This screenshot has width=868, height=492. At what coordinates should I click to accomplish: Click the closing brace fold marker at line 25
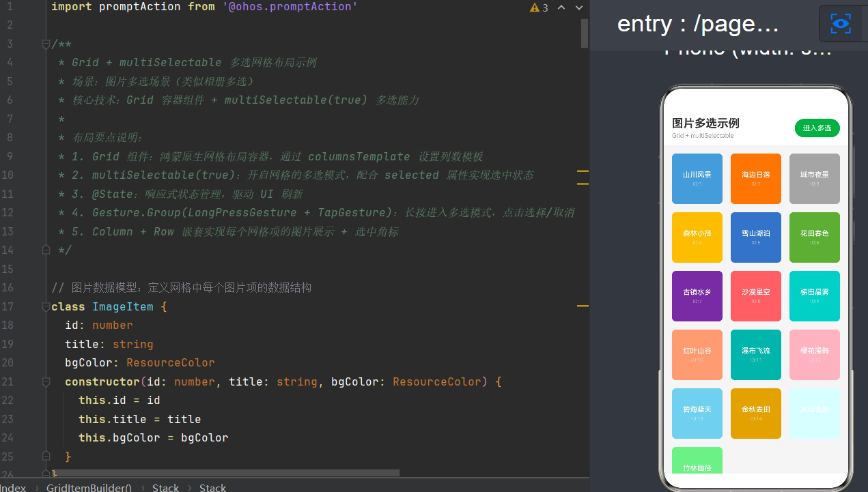46,455
